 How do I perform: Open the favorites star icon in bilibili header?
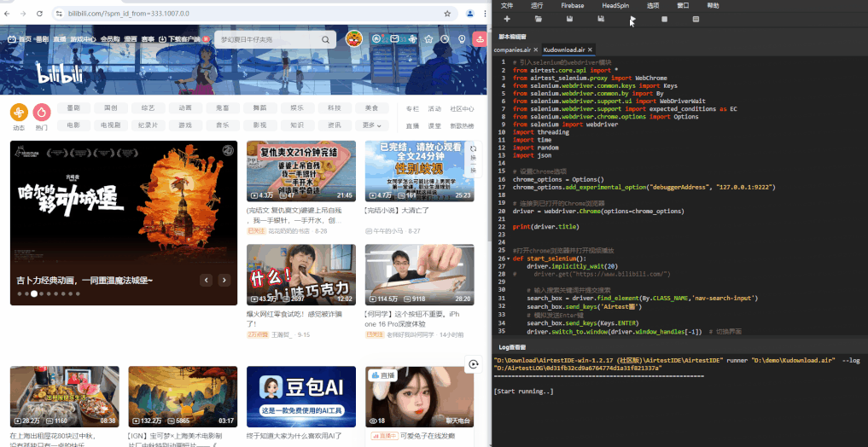428,39
